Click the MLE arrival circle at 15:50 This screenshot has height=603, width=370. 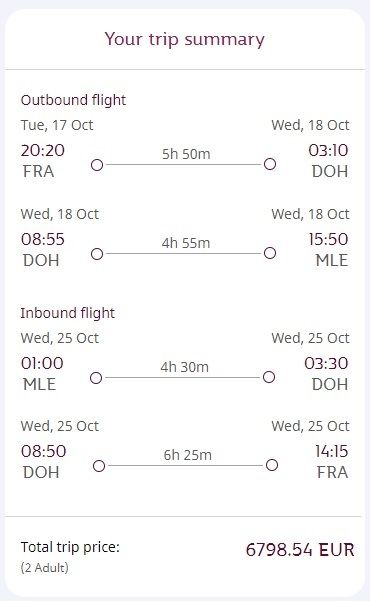coord(270,253)
